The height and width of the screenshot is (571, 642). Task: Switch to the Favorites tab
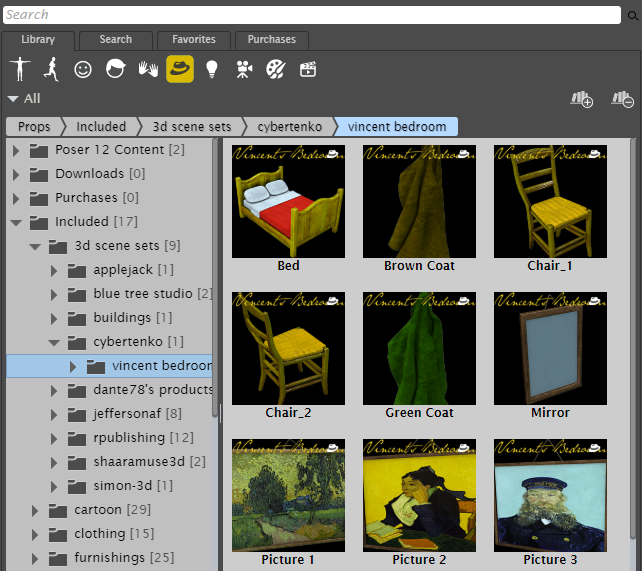[x=193, y=40]
